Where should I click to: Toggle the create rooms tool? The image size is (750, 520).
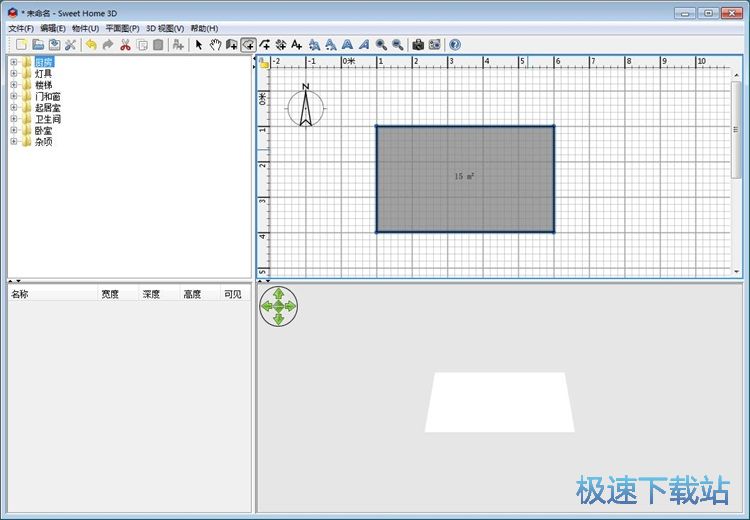click(x=247, y=45)
